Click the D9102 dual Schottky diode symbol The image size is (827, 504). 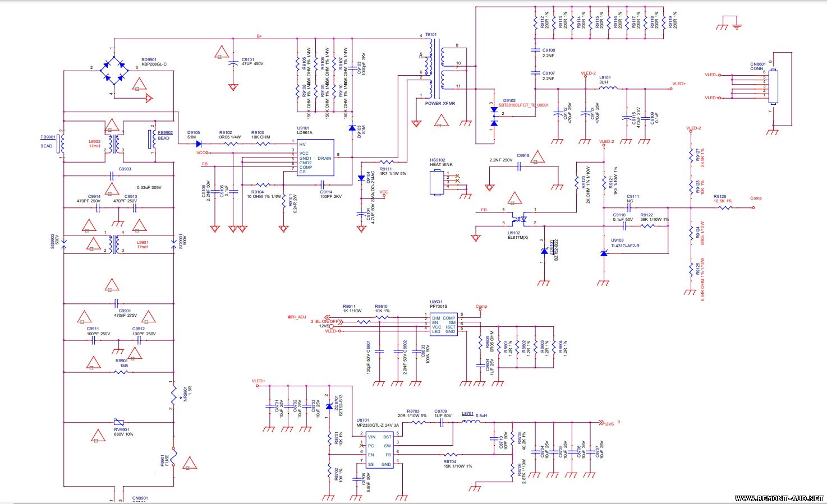pos(494,116)
